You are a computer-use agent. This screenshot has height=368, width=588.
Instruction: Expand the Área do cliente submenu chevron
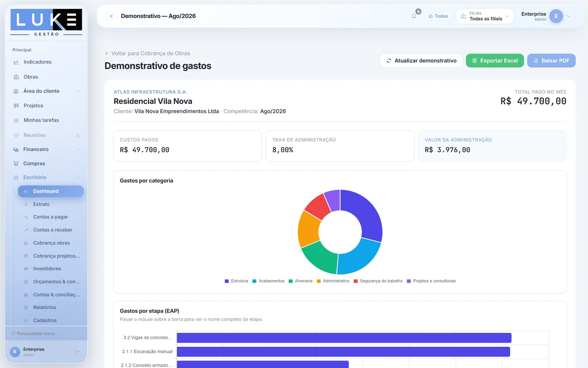(x=78, y=91)
